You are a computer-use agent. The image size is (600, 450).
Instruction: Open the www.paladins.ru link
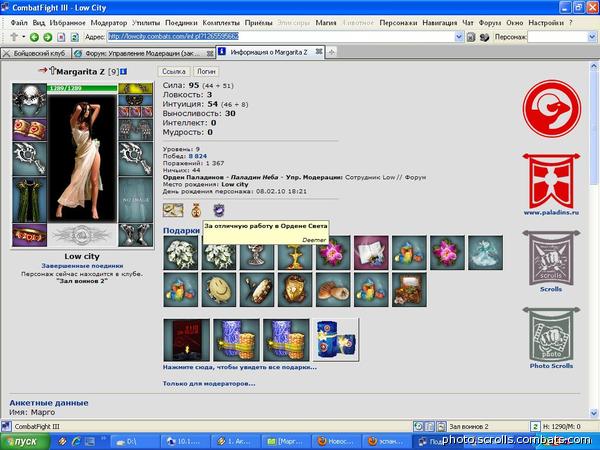click(551, 212)
